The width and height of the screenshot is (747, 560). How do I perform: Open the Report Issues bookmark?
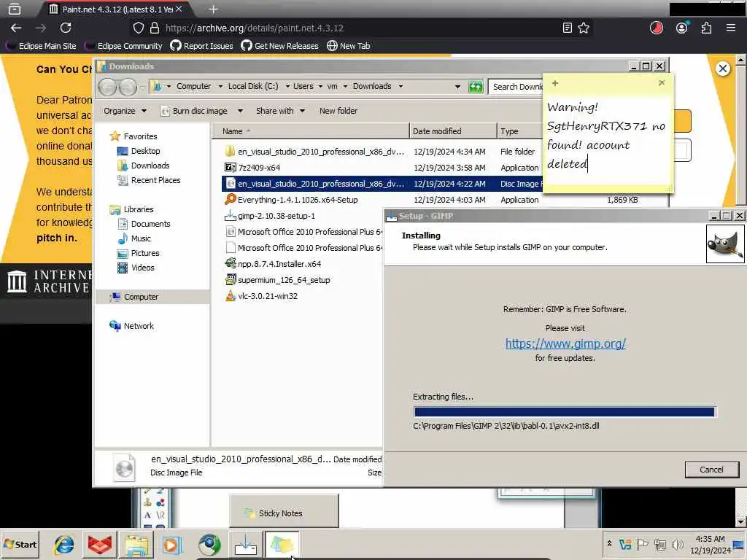[x=201, y=46]
